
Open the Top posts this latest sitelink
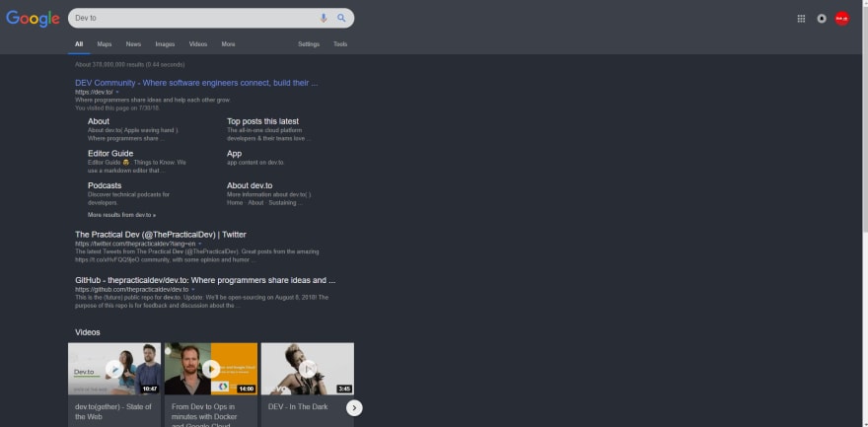tap(263, 121)
